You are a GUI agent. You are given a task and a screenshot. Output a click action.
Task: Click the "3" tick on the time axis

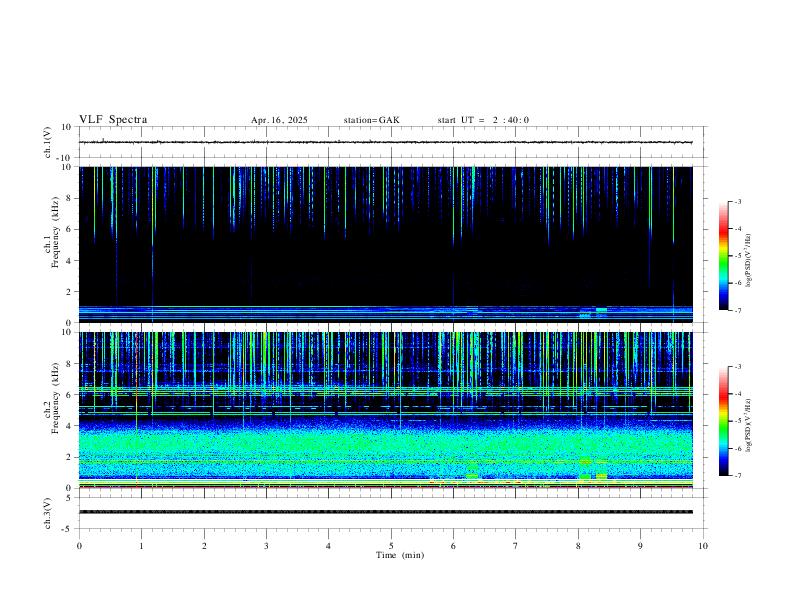click(x=266, y=546)
